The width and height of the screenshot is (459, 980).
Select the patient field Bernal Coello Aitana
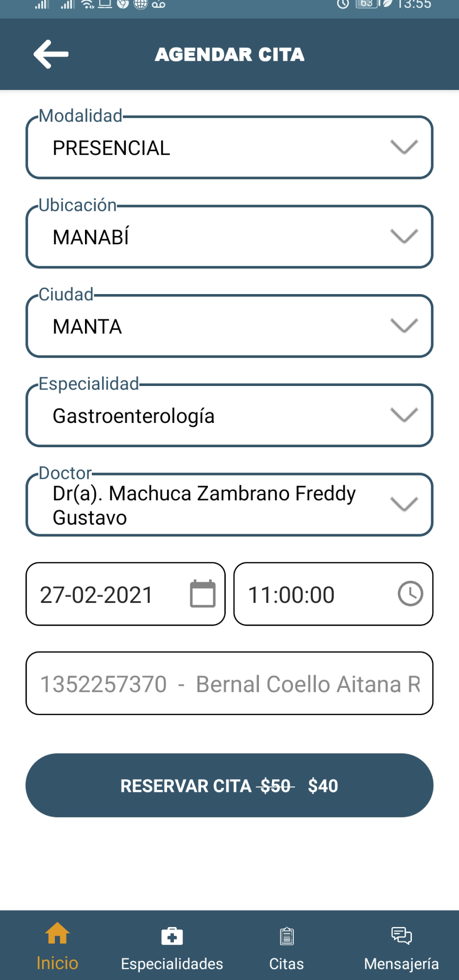[x=229, y=683]
